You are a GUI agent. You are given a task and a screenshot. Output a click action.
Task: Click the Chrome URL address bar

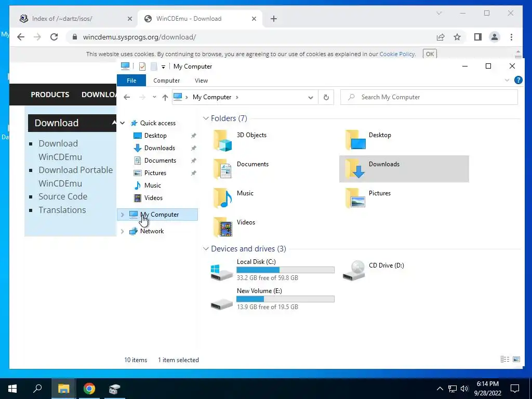pyautogui.click(x=251, y=37)
